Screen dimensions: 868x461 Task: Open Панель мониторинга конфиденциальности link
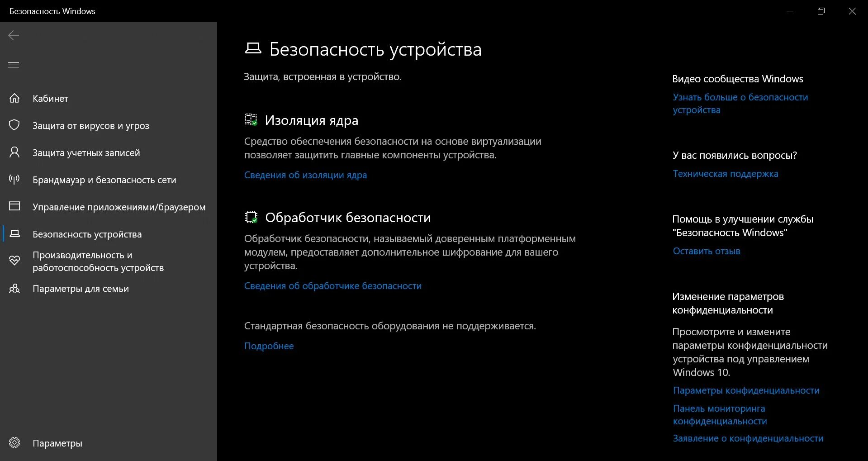point(720,415)
